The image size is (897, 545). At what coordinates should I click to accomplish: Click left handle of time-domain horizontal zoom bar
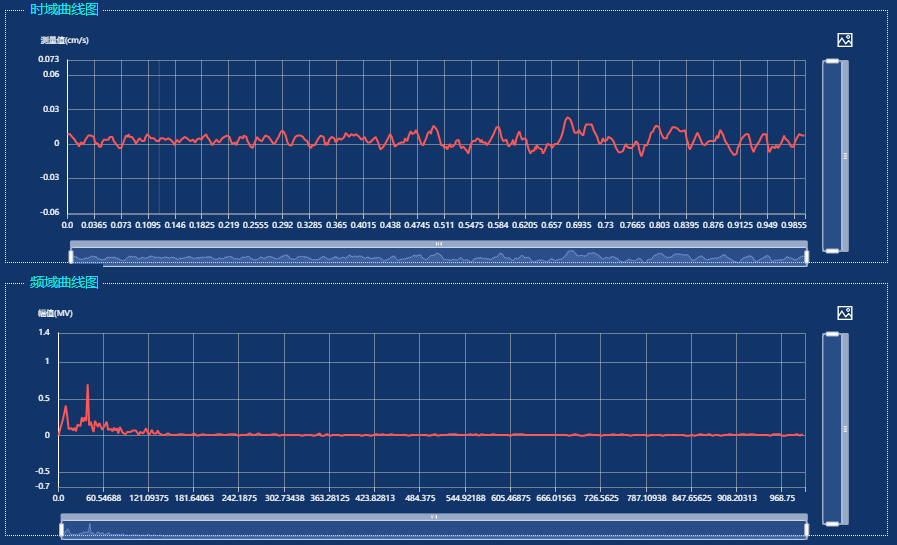coord(70,258)
